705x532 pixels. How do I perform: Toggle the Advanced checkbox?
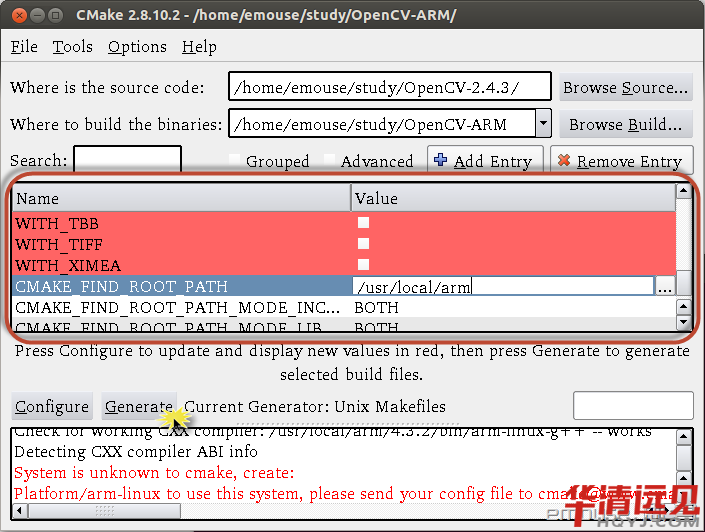[330, 161]
